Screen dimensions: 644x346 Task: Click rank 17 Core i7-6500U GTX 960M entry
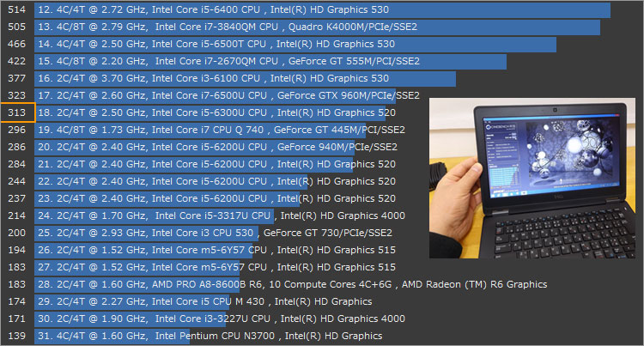point(228,95)
